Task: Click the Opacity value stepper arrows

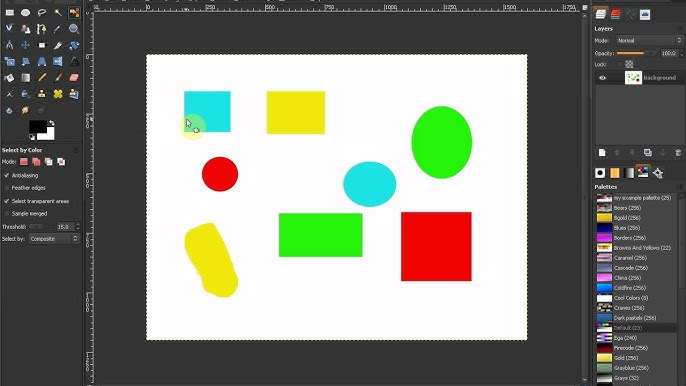Action: (x=682, y=53)
